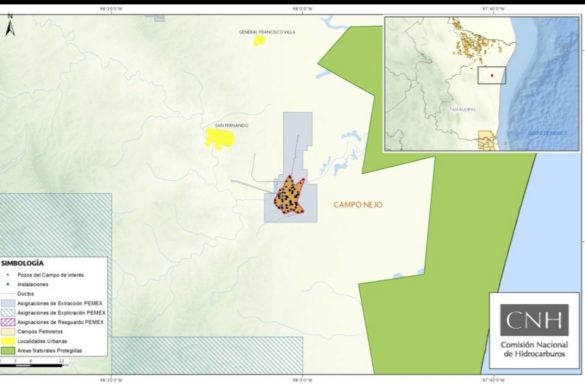Click the hatched exploration area at bottom
585x385 pixels.
coord(207,355)
